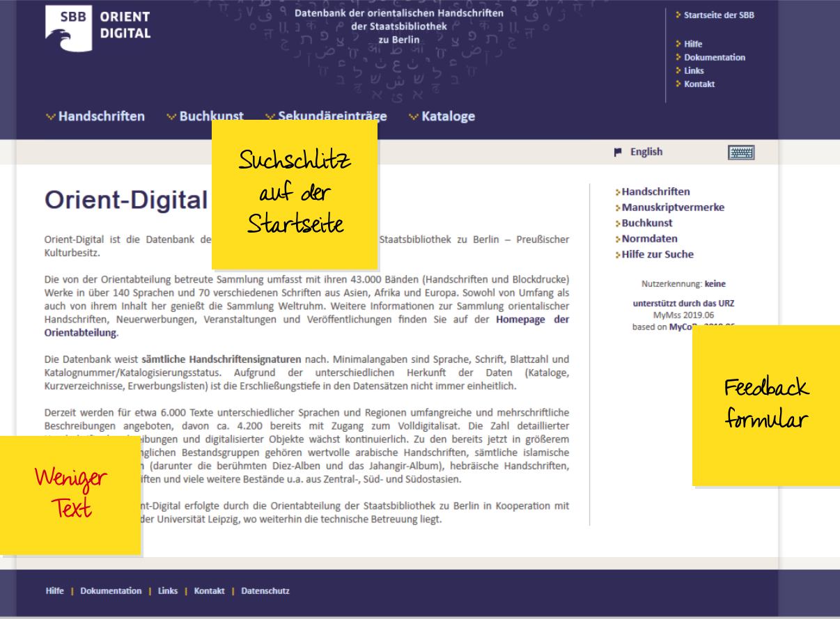Click the flag icon beside English
Image resolution: width=840 pixels, height=619 pixels.
(618, 152)
